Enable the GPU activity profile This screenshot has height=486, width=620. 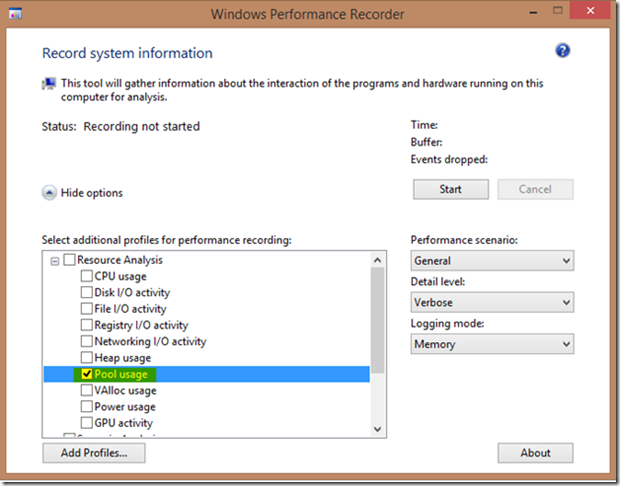[87, 423]
